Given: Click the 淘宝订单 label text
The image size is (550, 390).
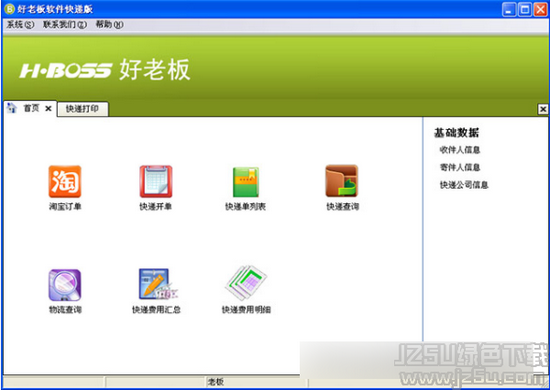Looking at the screenshot, I should point(65,206).
